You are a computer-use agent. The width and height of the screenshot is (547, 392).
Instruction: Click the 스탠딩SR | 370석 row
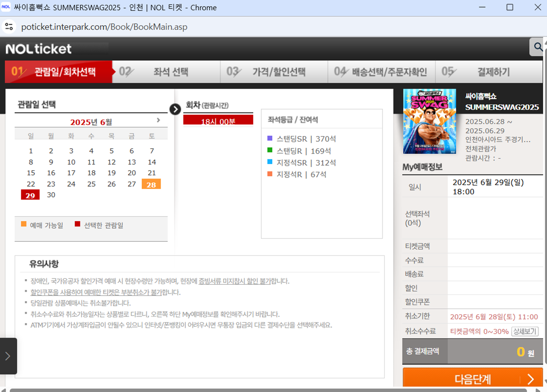pyautogui.click(x=302, y=139)
